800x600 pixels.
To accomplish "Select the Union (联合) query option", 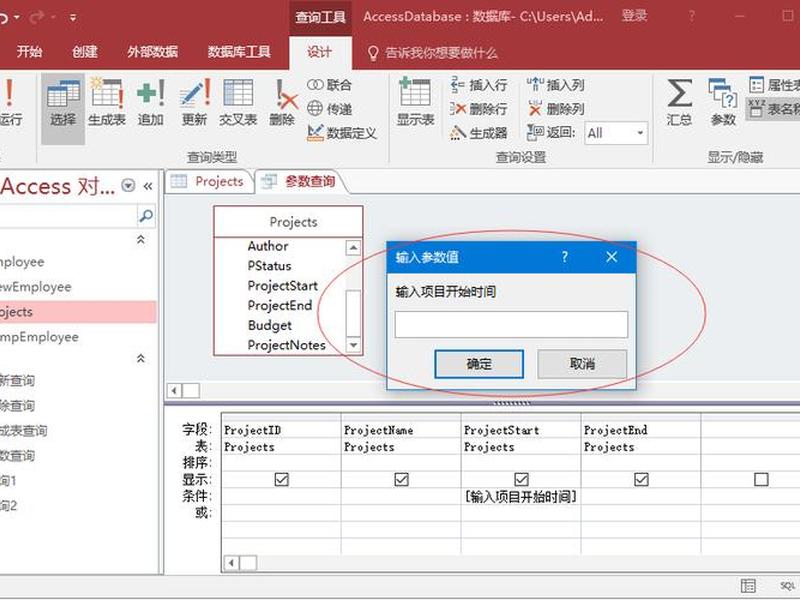I will pyautogui.click(x=330, y=85).
